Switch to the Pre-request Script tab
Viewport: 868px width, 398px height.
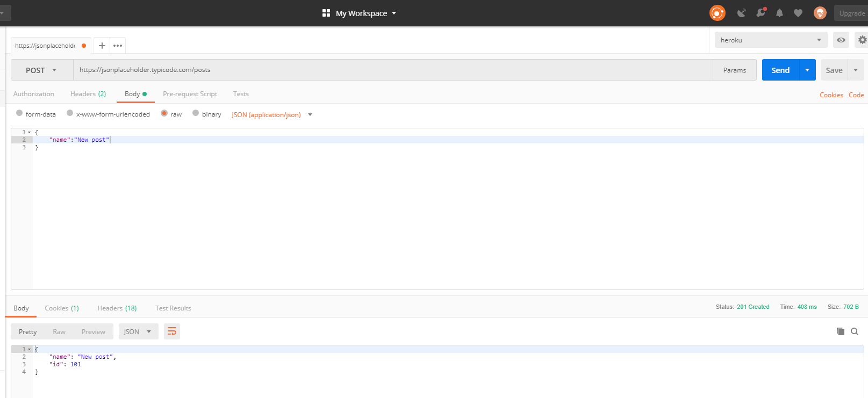tap(190, 94)
